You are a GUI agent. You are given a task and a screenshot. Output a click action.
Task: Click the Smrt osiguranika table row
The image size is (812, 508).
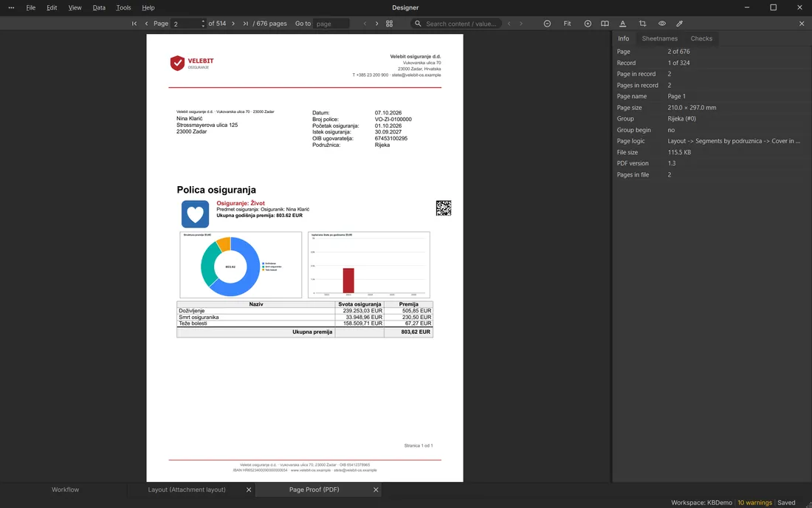304,317
